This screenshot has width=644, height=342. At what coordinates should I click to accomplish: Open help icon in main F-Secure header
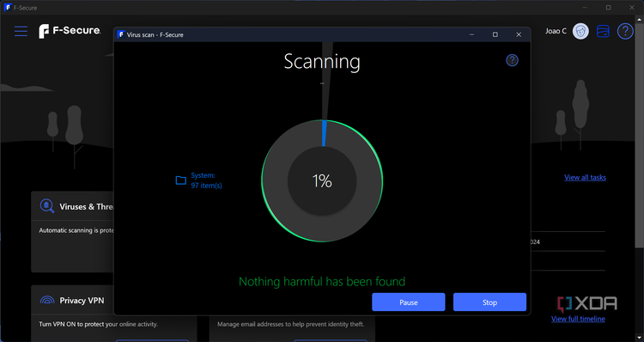pyautogui.click(x=625, y=31)
